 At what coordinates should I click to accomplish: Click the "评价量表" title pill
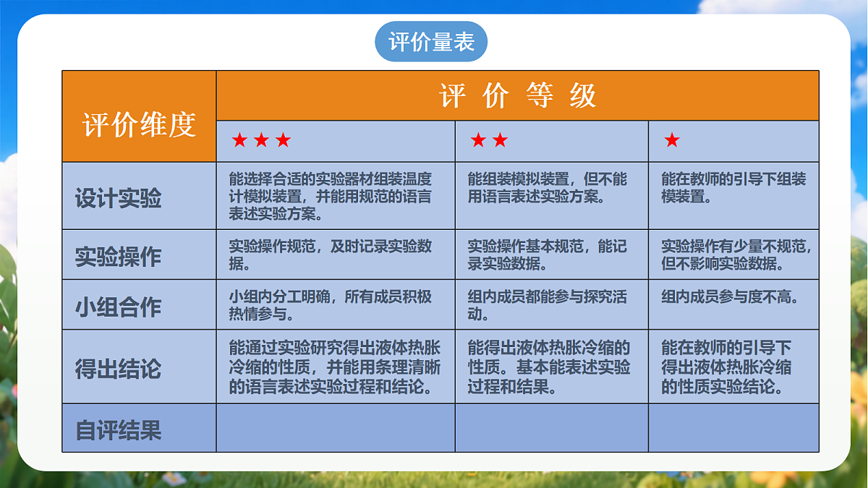(431, 42)
